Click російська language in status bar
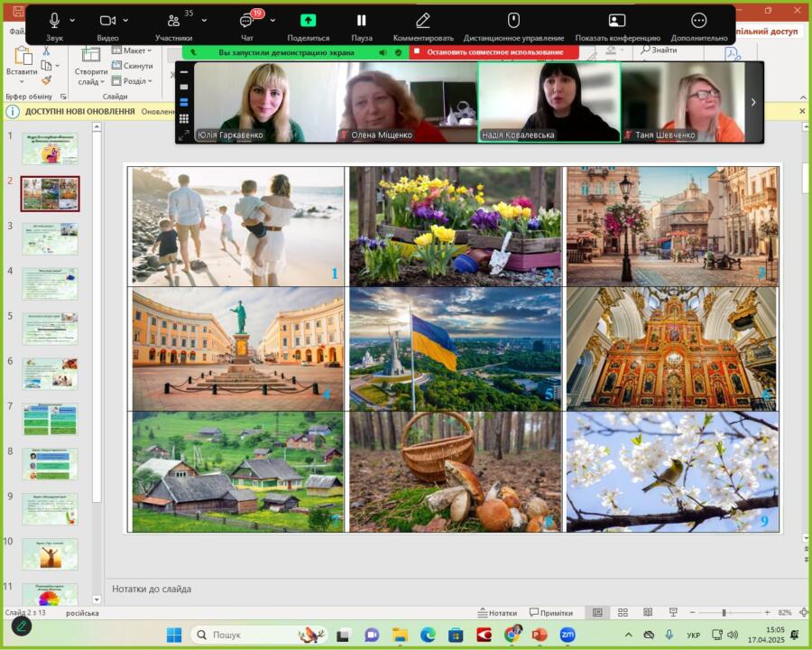812x650 pixels. (x=82, y=613)
